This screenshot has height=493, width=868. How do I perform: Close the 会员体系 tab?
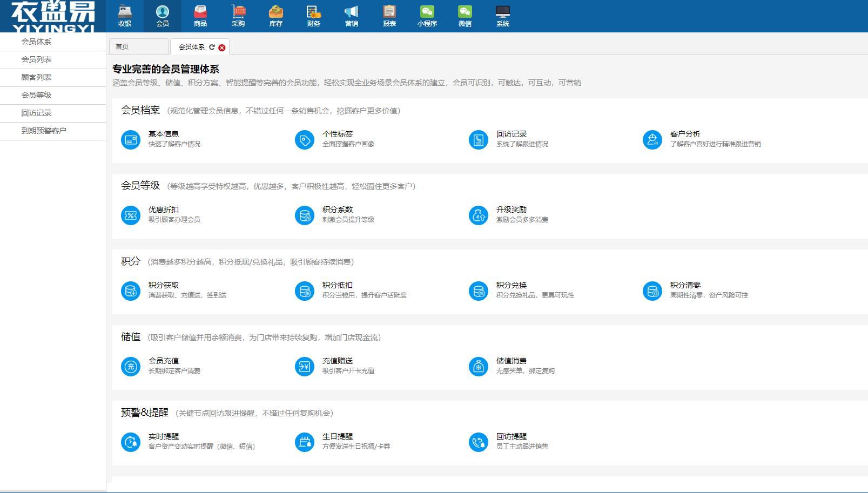(221, 47)
